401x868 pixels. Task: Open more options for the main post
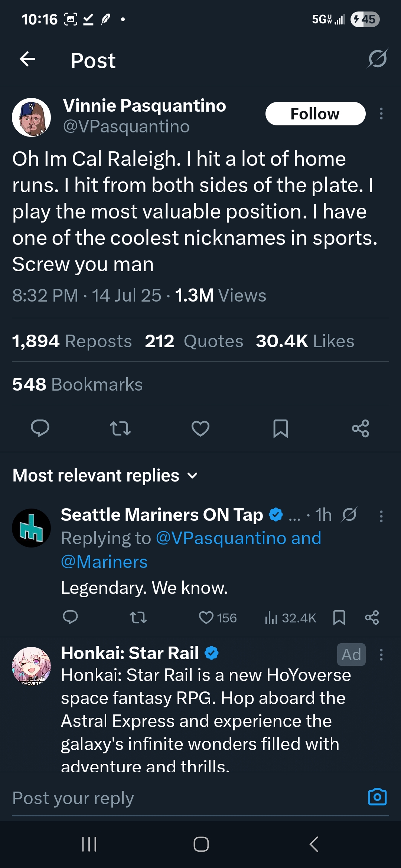(381, 114)
